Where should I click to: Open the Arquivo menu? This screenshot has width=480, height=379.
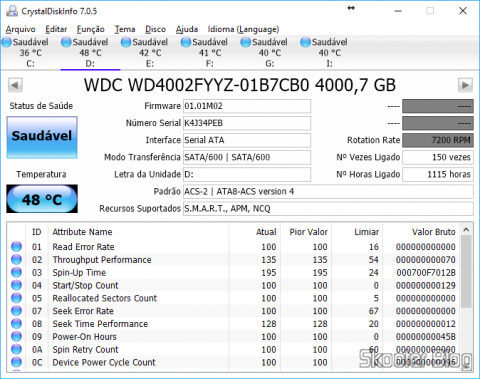[x=20, y=29]
